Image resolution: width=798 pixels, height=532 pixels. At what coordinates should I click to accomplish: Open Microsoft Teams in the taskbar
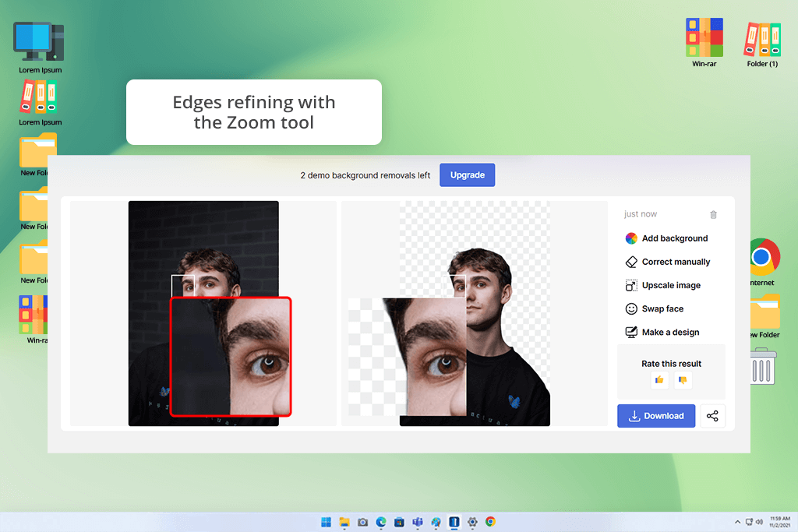(x=418, y=522)
